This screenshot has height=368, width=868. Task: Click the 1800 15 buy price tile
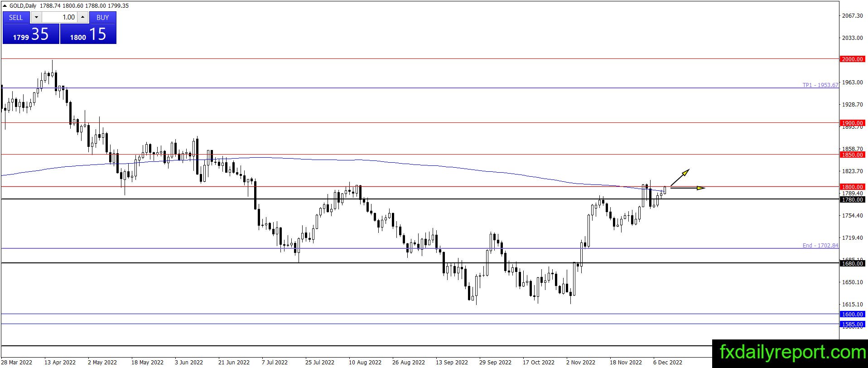(88, 34)
